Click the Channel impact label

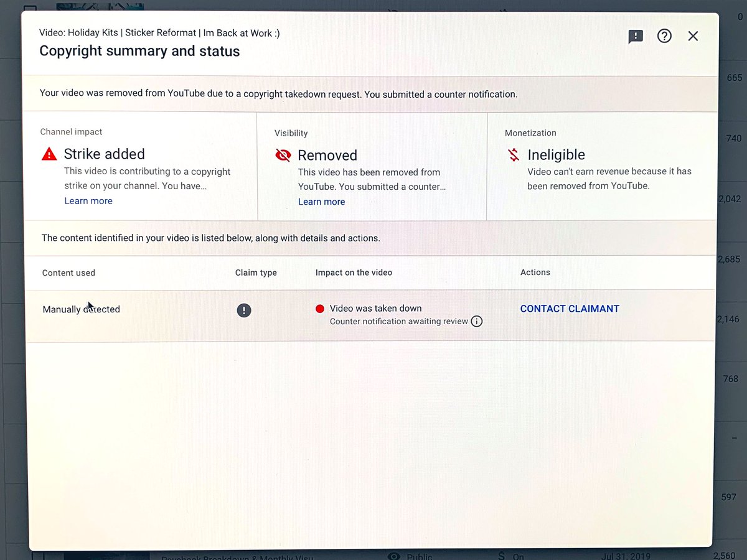click(x=71, y=132)
